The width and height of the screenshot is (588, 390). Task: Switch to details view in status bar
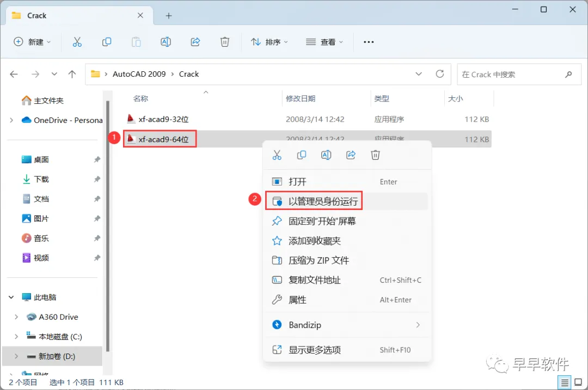pyautogui.click(x=565, y=382)
